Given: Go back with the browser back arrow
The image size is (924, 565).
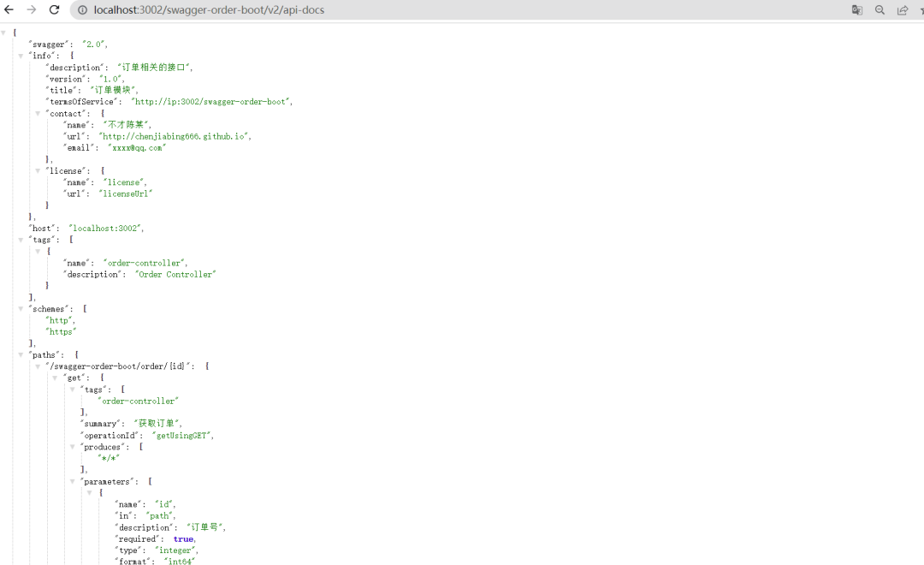Looking at the screenshot, I should click(x=9, y=10).
